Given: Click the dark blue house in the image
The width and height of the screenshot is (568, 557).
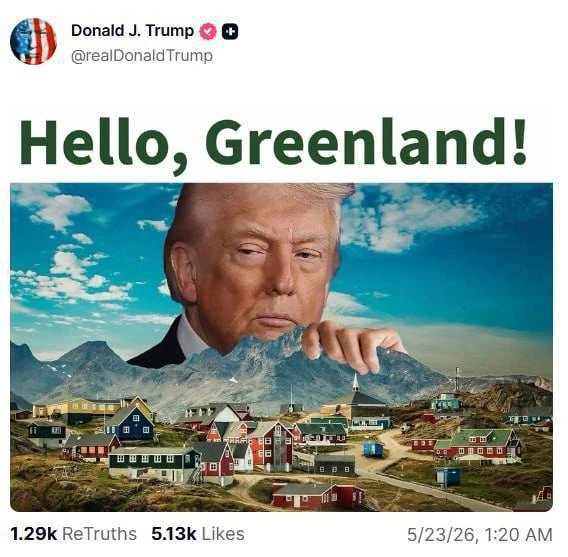Looking at the screenshot, I should click(130, 424).
